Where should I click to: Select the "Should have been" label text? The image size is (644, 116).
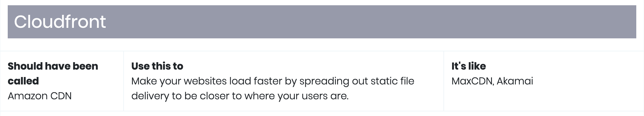(x=53, y=66)
